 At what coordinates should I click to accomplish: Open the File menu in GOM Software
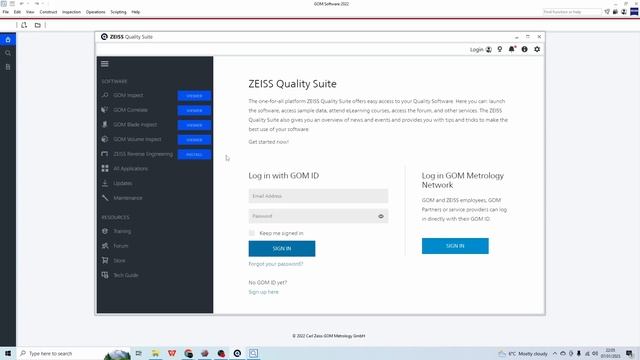6,12
